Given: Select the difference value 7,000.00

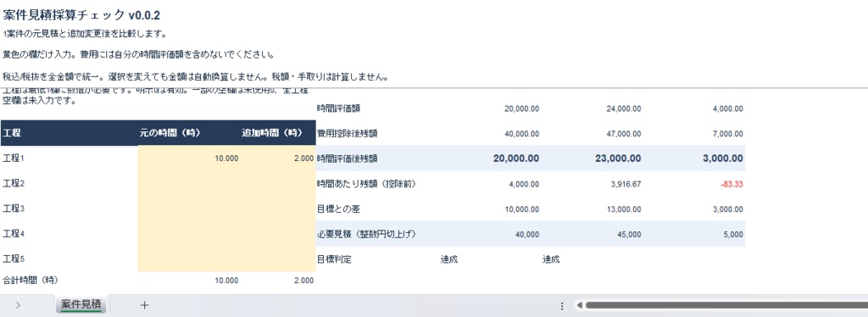Looking at the screenshot, I should pos(727,133).
